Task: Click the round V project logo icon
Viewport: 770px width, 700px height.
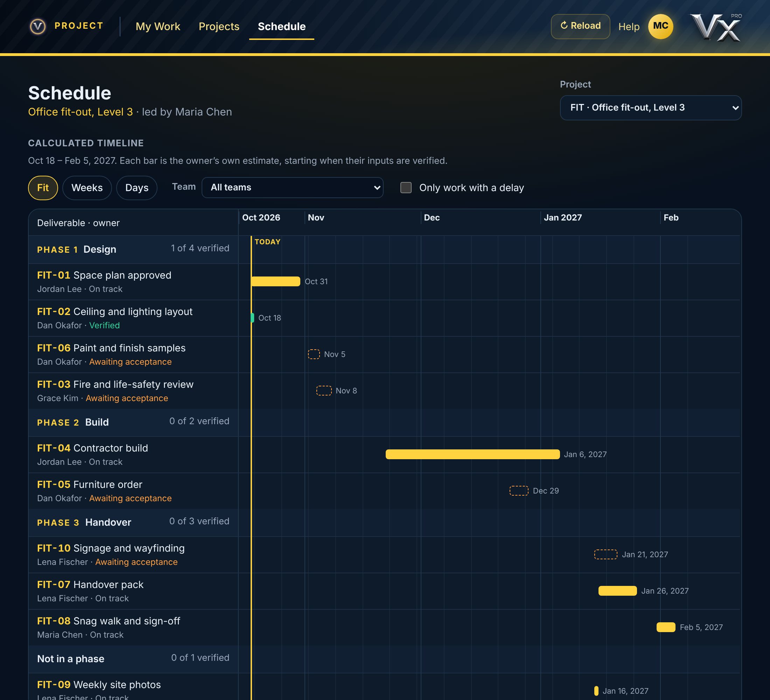Action: [37, 26]
